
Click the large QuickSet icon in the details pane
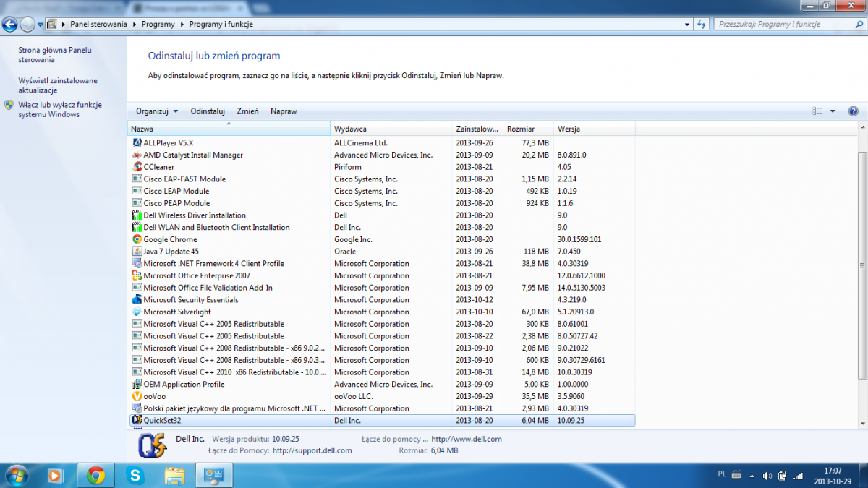tap(153, 445)
